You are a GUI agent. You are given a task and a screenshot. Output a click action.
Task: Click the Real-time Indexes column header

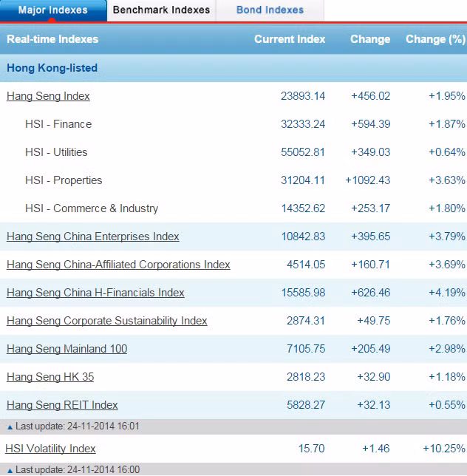pyautogui.click(x=52, y=39)
